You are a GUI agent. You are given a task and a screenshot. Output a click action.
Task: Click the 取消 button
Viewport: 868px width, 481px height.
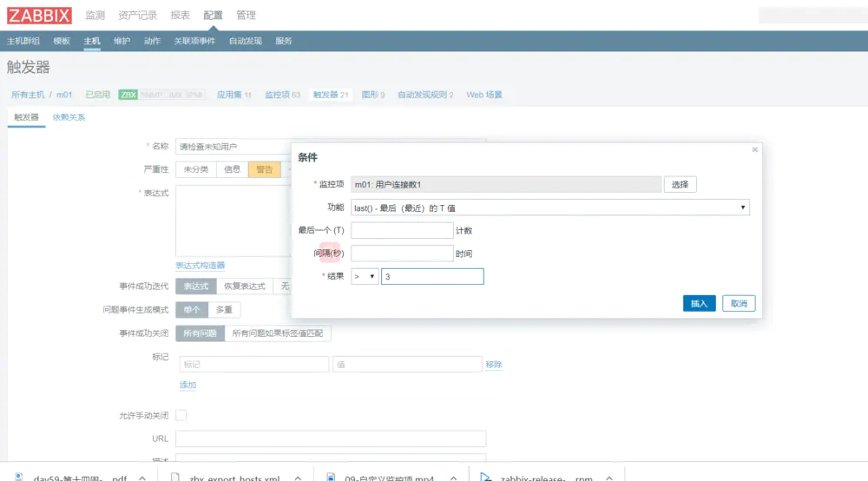point(739,303)
